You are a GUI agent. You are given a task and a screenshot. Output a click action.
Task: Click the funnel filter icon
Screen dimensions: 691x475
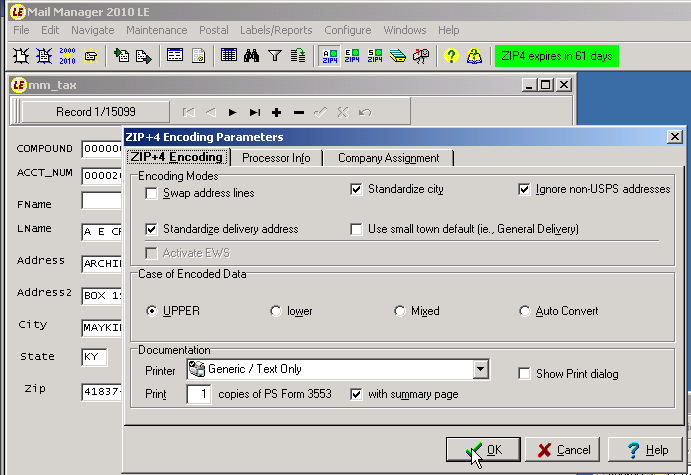(x=275, y=56)
